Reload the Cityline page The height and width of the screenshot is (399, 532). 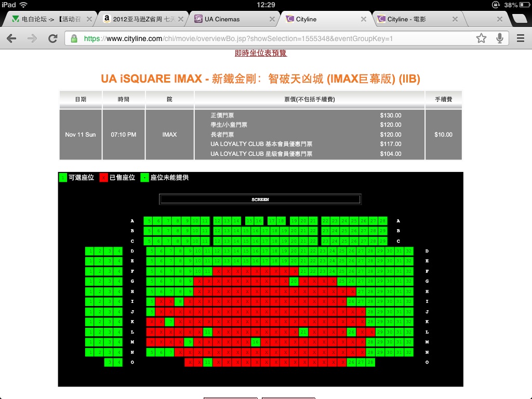tap(52, 38)
